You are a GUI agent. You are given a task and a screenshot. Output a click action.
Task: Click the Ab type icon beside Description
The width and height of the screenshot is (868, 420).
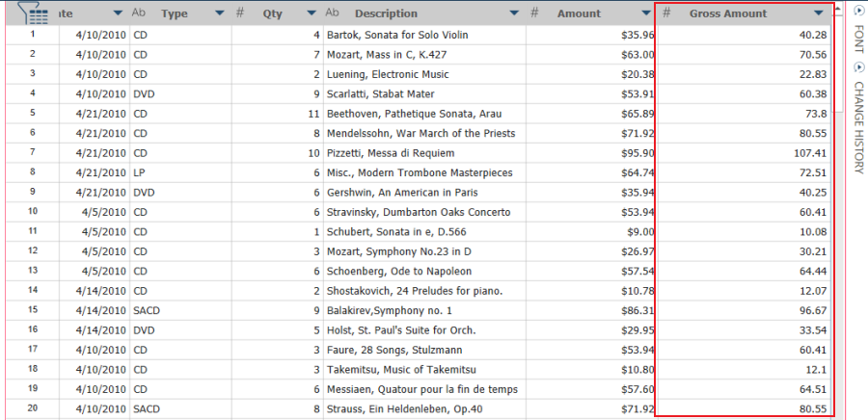point(333,13)
